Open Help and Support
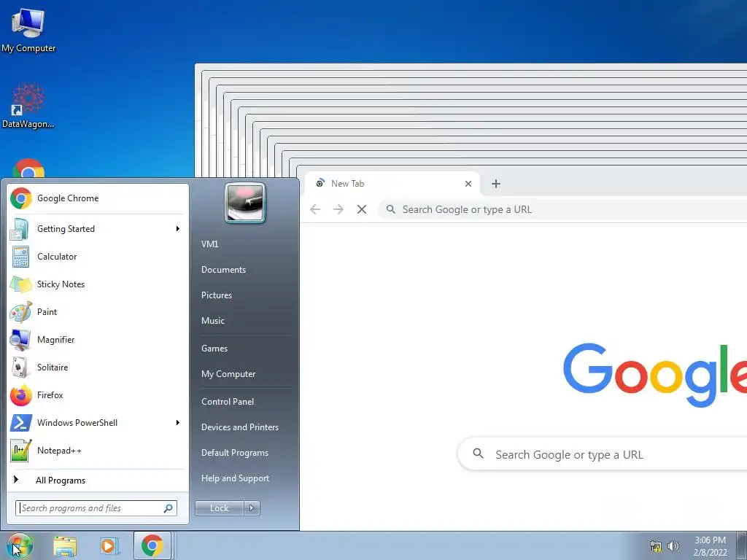 (x=236, y=478)
